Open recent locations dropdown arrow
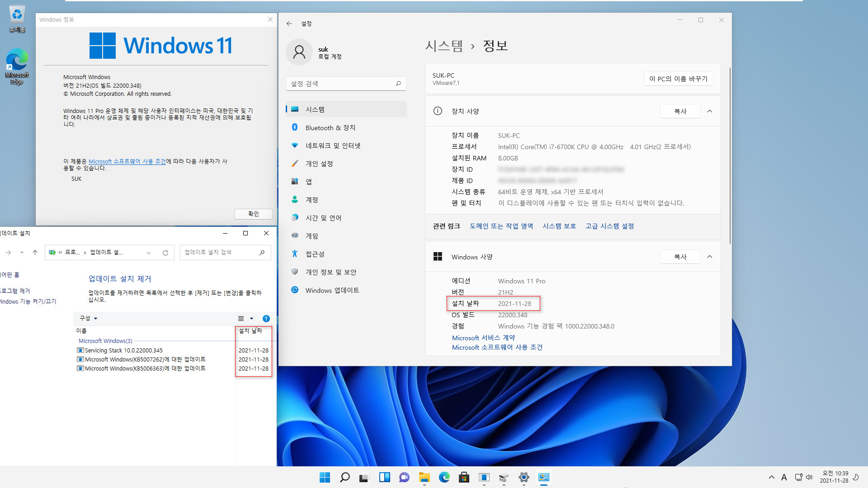Screen dimensions: 868x488 tap(22, 253)
